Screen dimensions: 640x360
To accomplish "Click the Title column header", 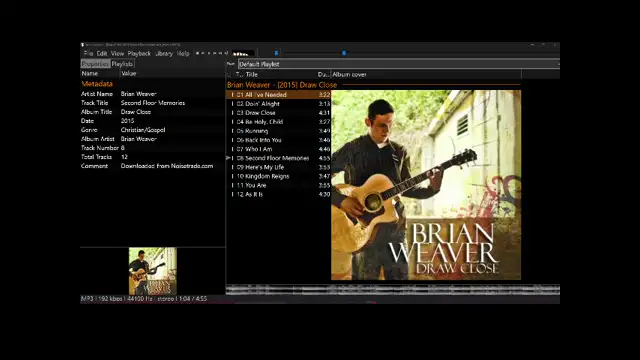I will (x=280, y=75).
